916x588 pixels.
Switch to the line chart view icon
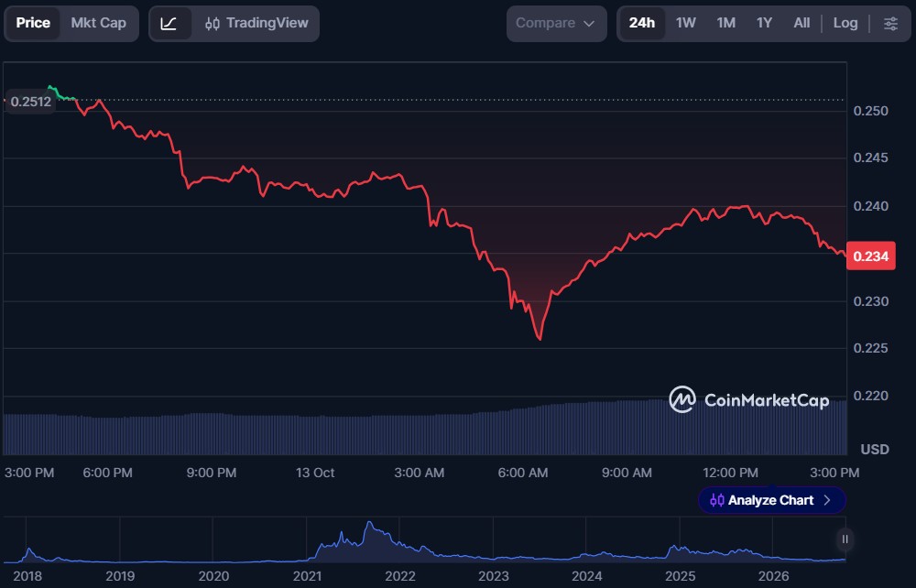169,24
